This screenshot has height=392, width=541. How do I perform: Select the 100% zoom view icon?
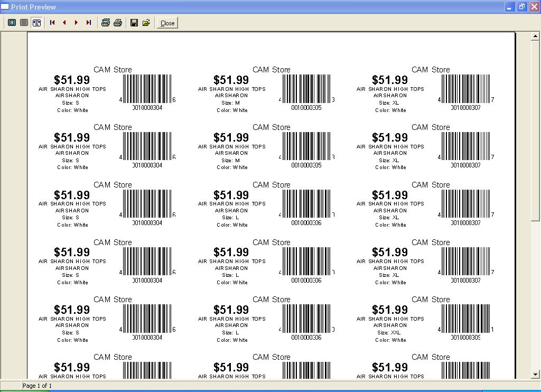tap(24, 23)
